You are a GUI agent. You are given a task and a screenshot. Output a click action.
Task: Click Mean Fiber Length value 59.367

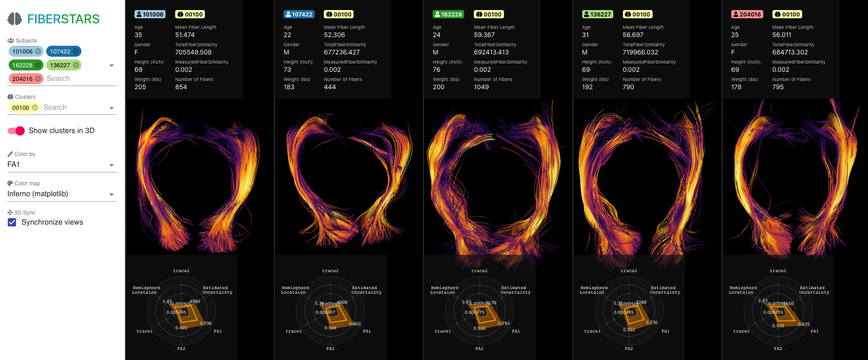484,35
